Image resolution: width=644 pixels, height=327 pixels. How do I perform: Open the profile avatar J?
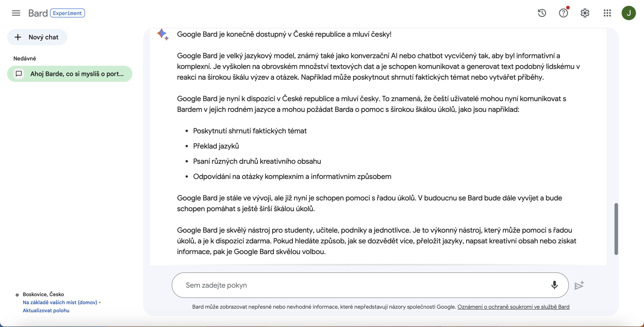coord(629,13)
